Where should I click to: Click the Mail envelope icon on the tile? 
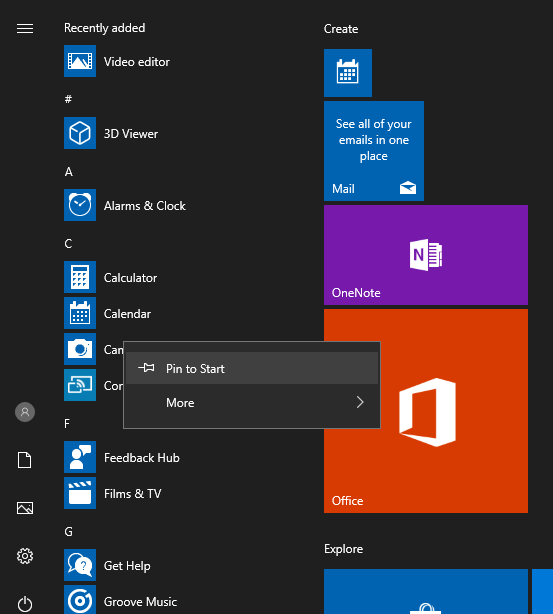coord(408,188)
